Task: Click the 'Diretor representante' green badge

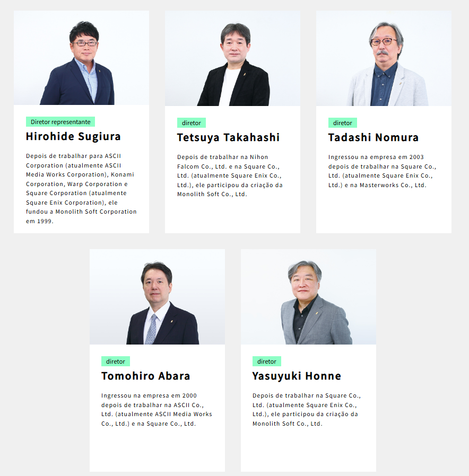Action: [60, 122]
